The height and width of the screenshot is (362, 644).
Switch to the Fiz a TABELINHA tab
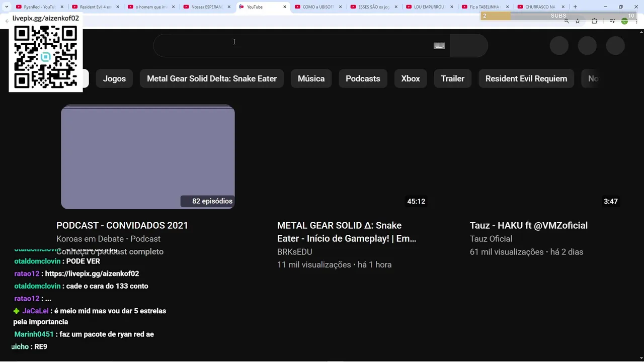coord(485,7)
